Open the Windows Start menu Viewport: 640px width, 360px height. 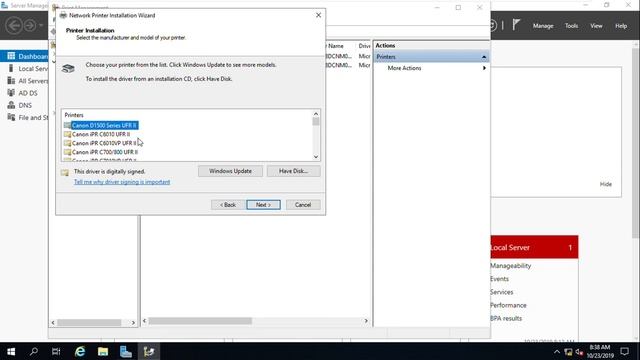[x=11, y=351]
